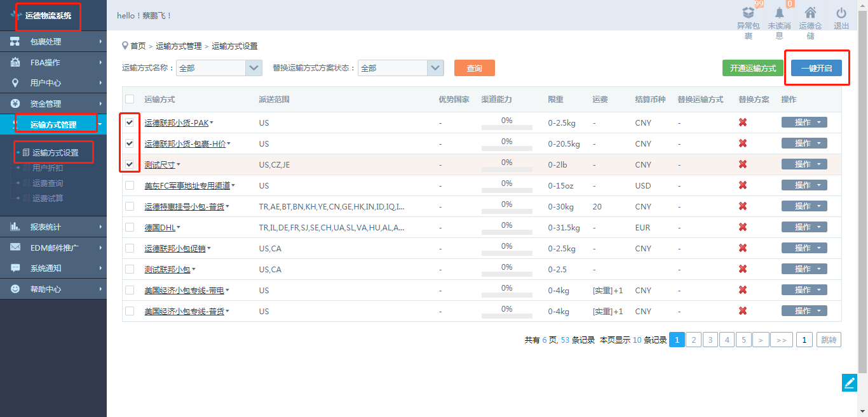868x417 pixels.
Task: Click the orange 查询 button
Action: pos(474,68)
